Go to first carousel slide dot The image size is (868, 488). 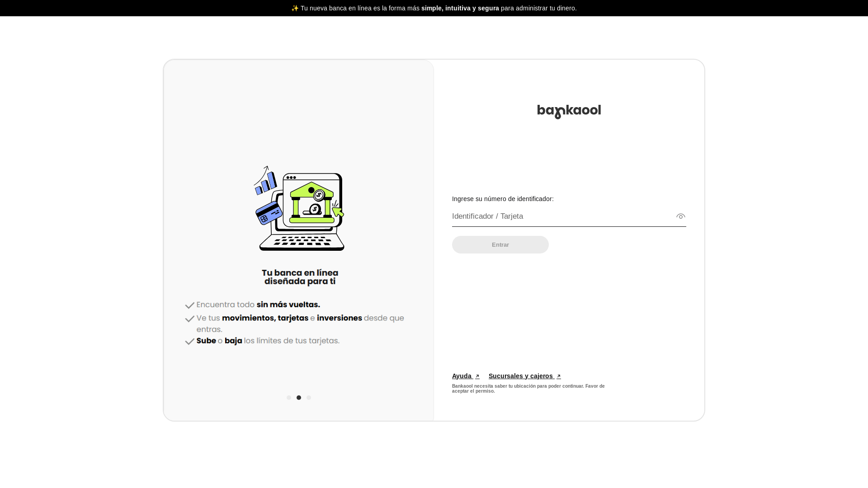click(x=289, y=398)
